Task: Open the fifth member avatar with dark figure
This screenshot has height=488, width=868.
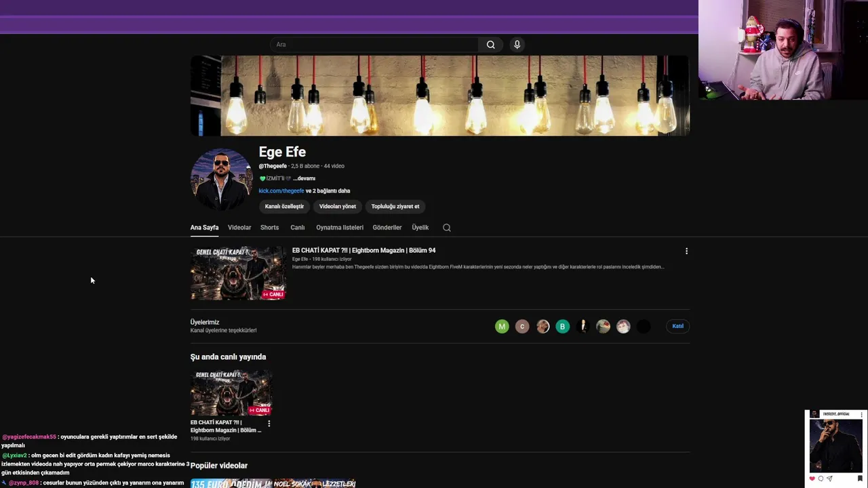Action: pyautogui.click(x=583, y=327)
